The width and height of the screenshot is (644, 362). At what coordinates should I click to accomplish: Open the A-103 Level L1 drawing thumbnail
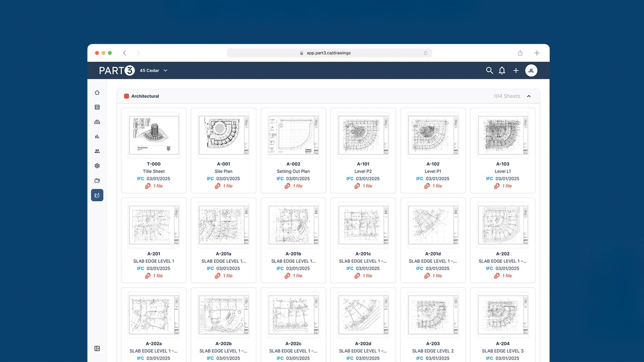coord(502,135)
